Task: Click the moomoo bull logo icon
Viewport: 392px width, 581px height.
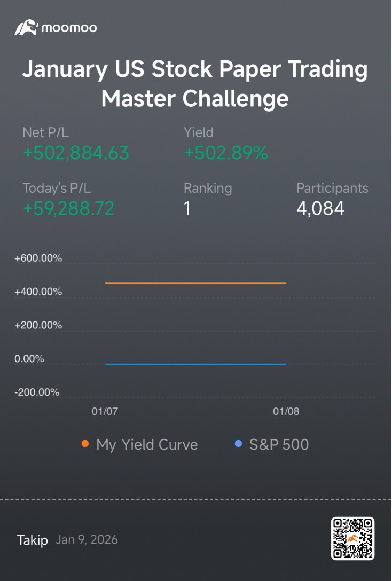Action: pos(26,27)
